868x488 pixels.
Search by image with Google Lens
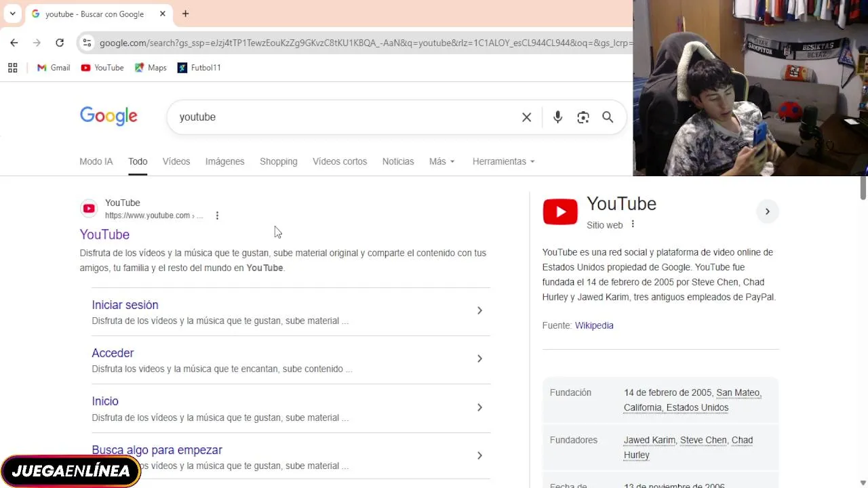pyautogui.click(x=583, y=117)
